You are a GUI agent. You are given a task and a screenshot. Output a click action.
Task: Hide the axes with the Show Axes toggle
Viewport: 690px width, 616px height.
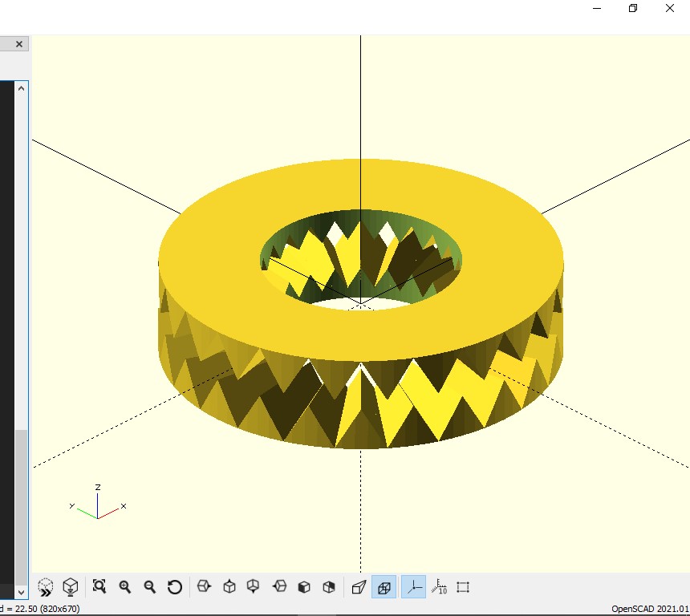click(413, 587)
